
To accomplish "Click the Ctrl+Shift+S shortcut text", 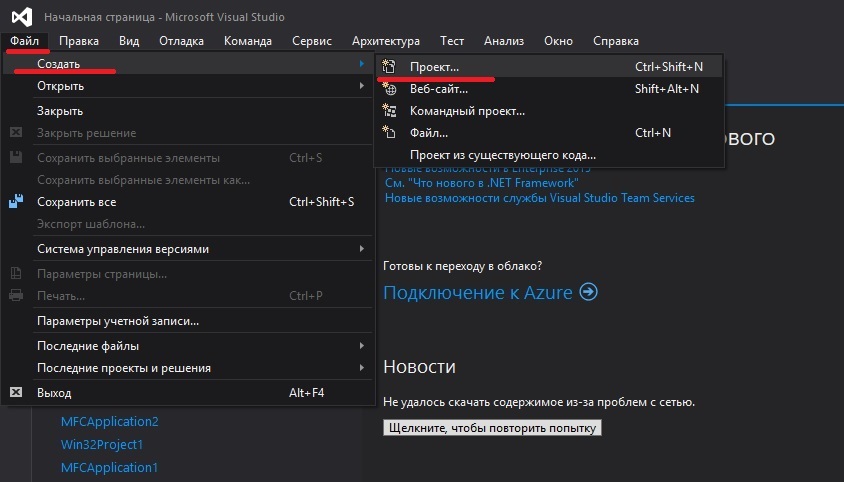I will coord(321,201).
